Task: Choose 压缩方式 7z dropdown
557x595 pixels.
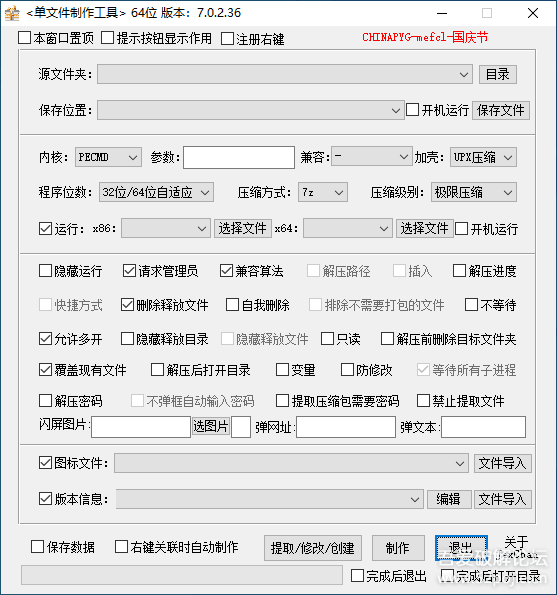Action: pos(323,192)
